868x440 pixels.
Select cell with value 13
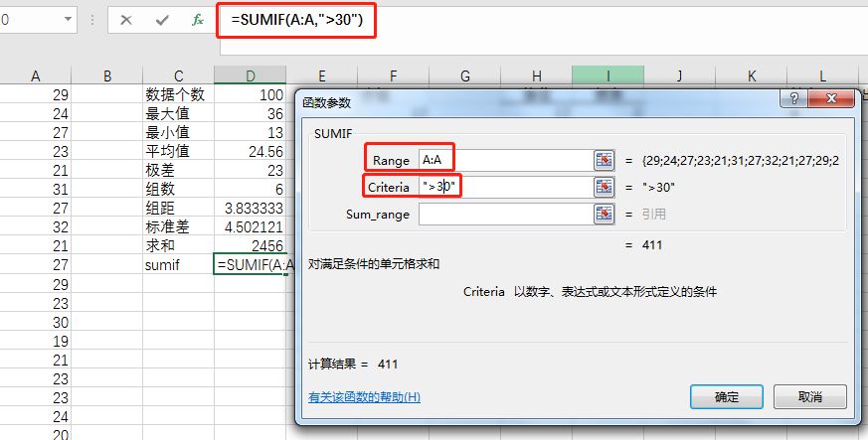251,132
